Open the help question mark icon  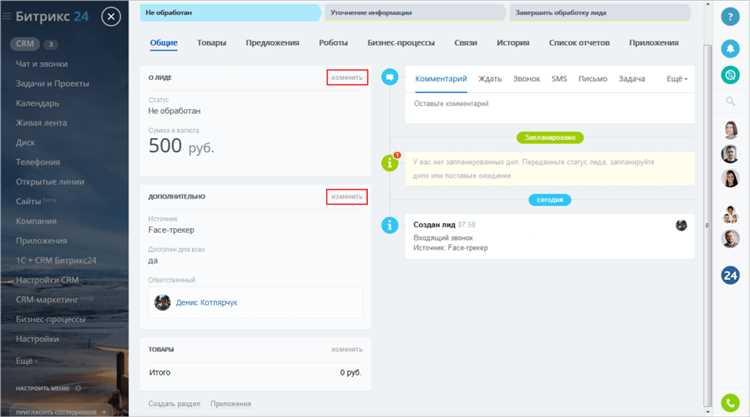pos(730,17)
